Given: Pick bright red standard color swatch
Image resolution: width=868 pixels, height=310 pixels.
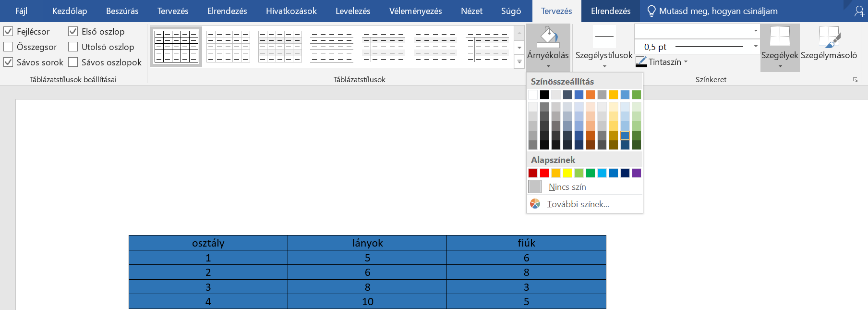Looking at the screenshot, I should click(x=544, y=173).
